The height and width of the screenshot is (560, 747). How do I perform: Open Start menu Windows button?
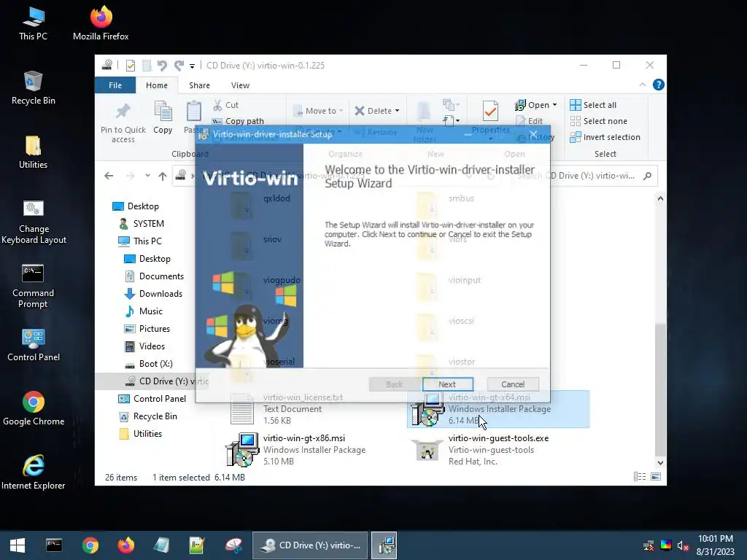point(18,545)
